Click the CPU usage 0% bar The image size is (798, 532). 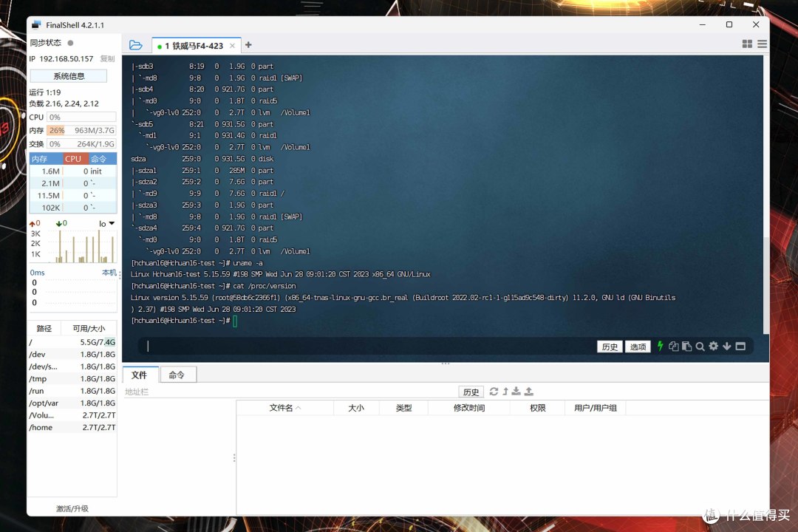(81, 117)
